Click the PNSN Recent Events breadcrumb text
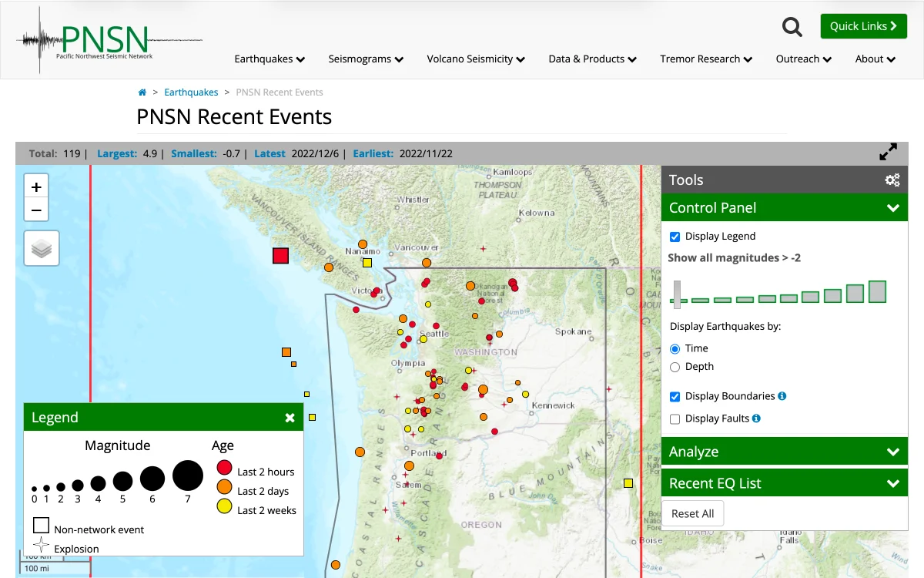Viewport: 924px width, 578px height. (x=280, y=92)
